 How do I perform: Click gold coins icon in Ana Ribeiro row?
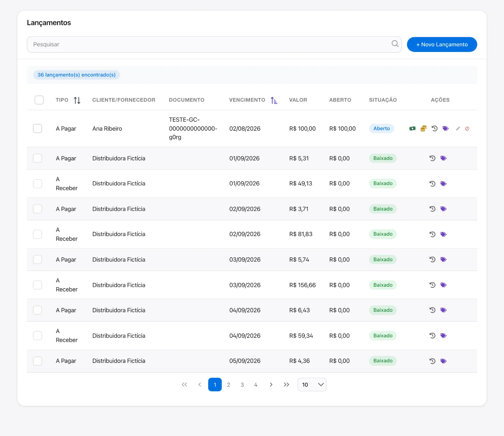click(423, 128)
